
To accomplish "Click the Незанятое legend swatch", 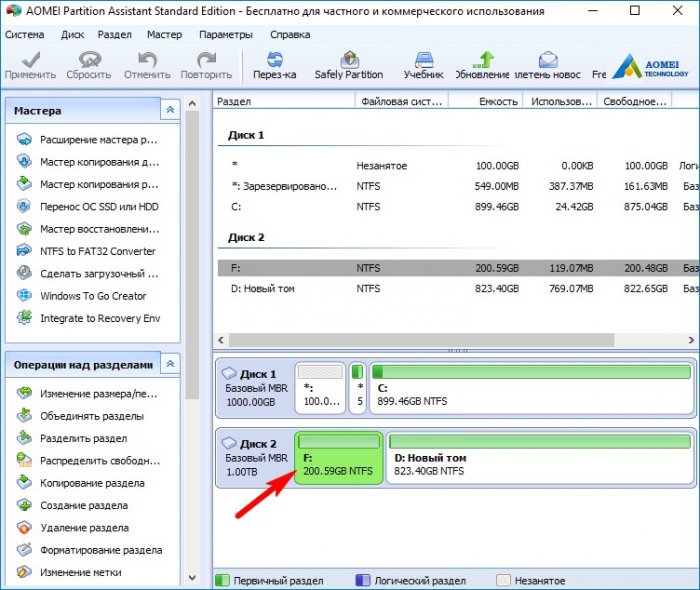I will 504,580.
